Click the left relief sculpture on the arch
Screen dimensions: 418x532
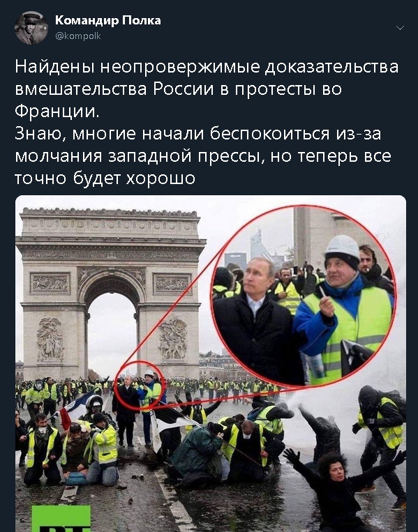tap(50, 340)
